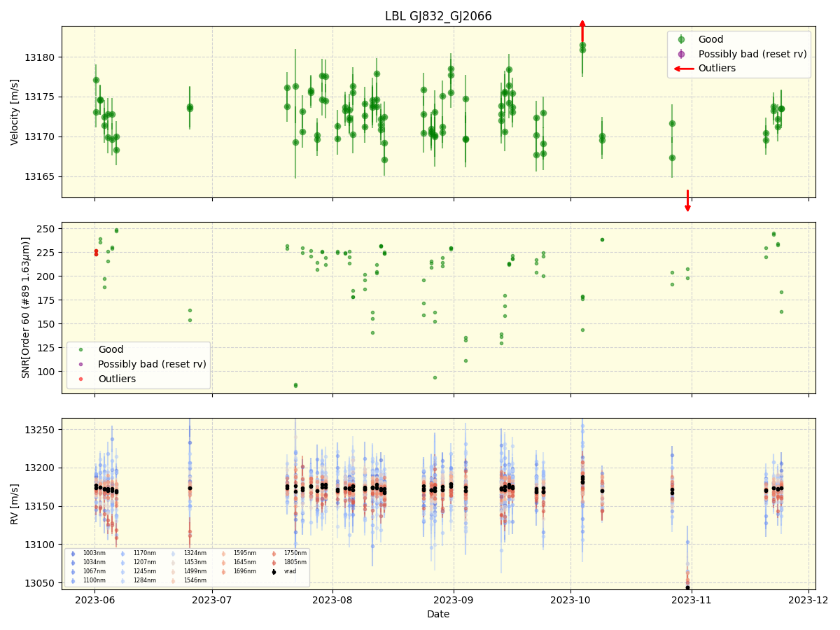Select 'Possibly bad (reset rv)' in SNR legend

pos(152,364)
